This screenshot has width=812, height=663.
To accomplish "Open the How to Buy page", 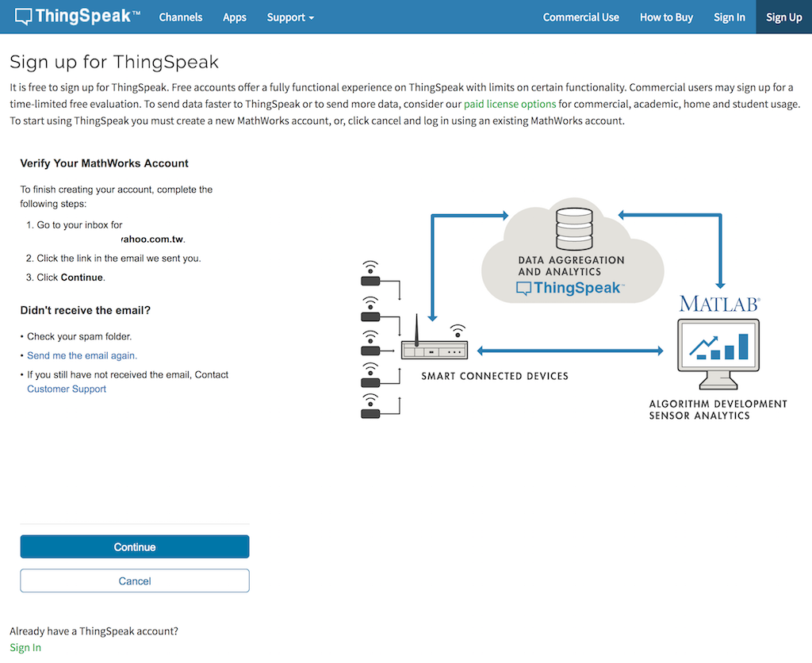I will click(x=666, y=17).
